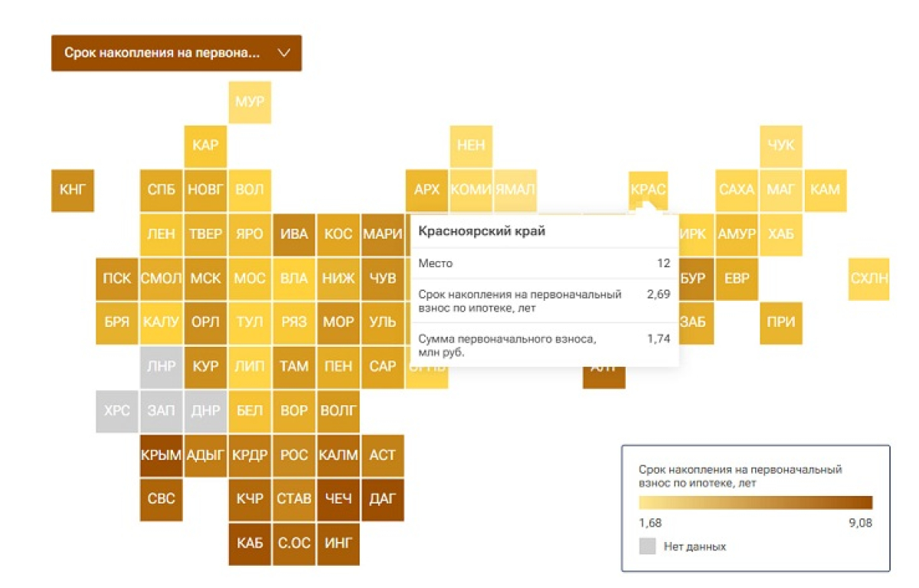Click the dropdown chevron arrow
The image size is (919, 588).
click(284, 54)
